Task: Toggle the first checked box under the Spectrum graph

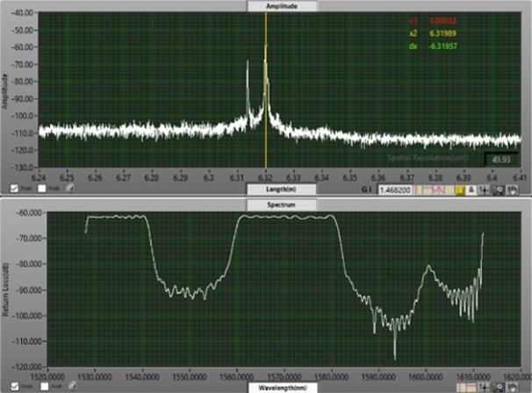Action: [x=13, y=385]
